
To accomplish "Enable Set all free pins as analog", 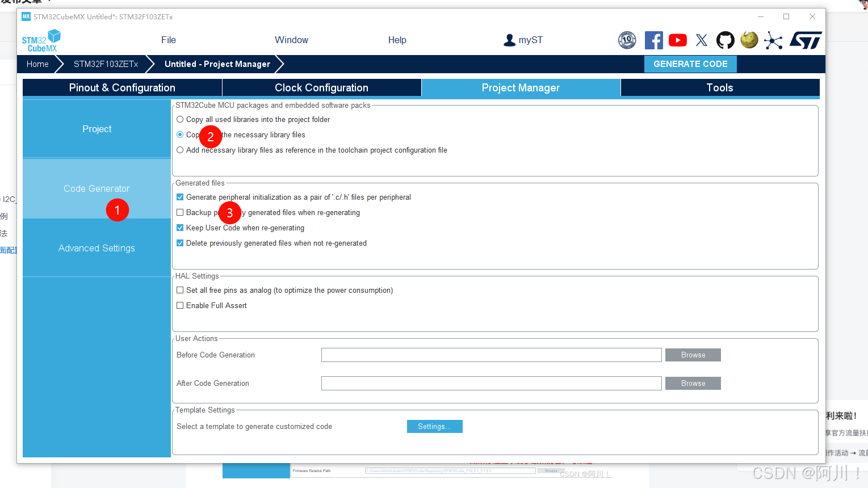I will click(180, 290).
